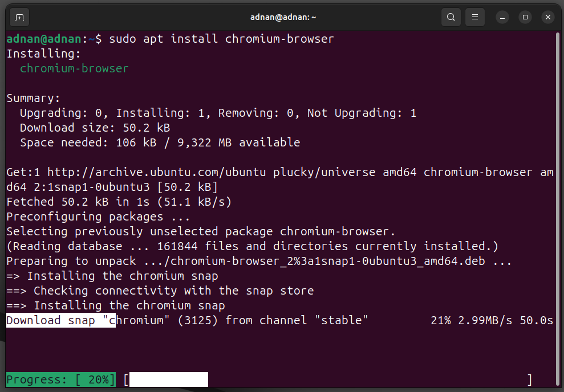Click the green 'chromium-browser' package name
The width and height of the screenshot is (564, 392).
click(x=74, y=68)
